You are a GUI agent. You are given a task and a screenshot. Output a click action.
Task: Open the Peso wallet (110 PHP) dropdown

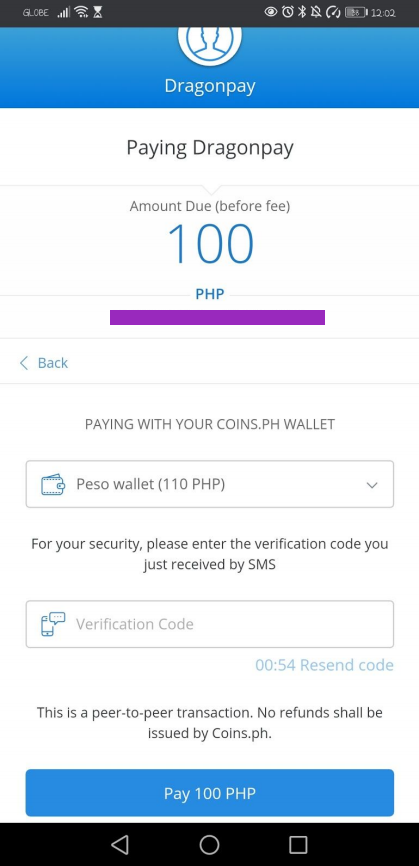(209, 484)
